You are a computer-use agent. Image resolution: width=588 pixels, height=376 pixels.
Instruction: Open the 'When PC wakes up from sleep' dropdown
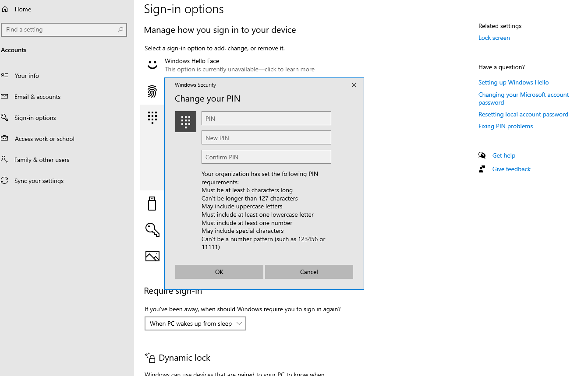pyautogui.click(x=195, y=323)
